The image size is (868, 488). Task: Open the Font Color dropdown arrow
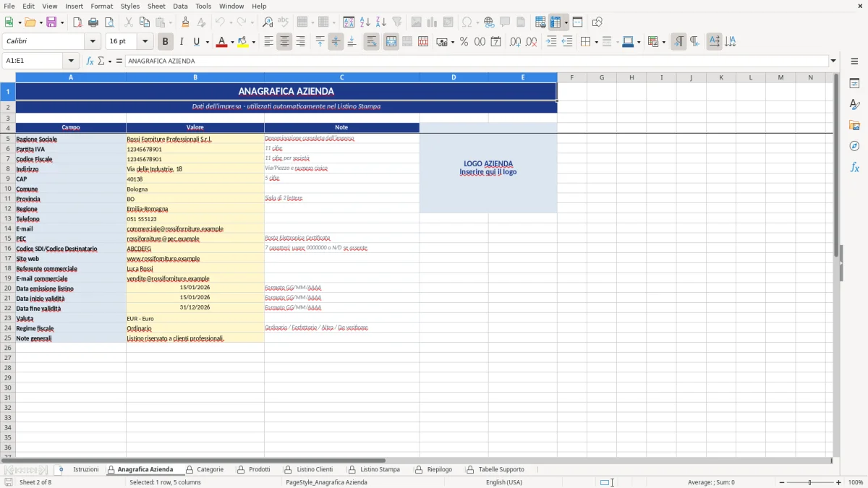click(232, 42)
